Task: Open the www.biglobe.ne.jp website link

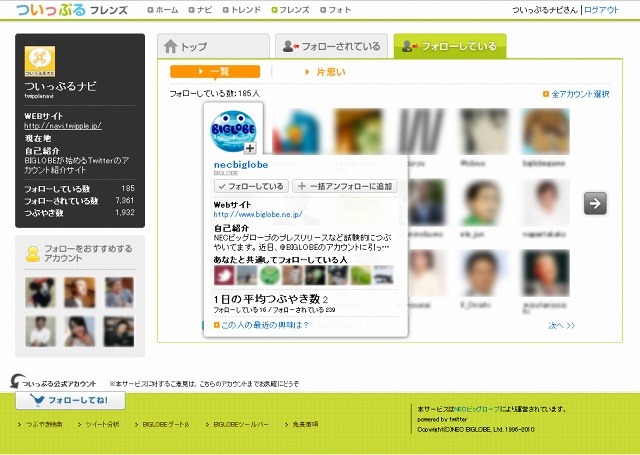Action: [258, 214]
